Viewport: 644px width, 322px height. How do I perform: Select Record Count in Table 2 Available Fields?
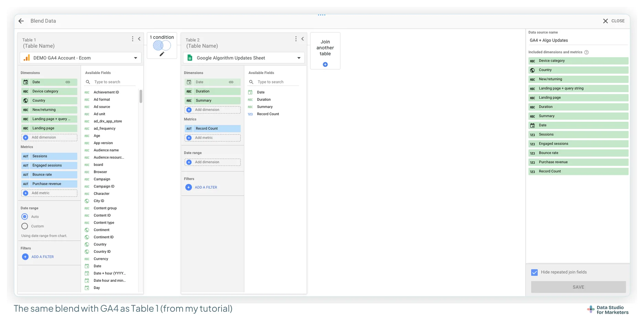tap(268, 114)
